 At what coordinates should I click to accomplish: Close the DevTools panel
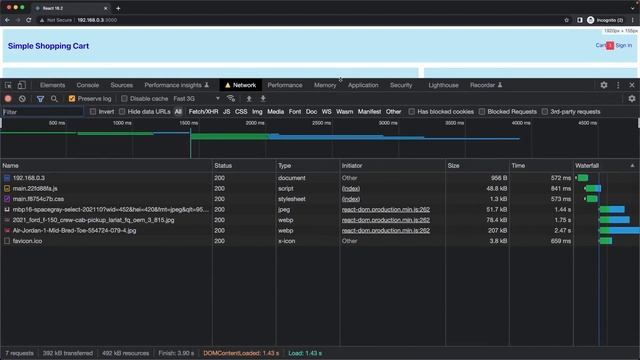[632, 85]
